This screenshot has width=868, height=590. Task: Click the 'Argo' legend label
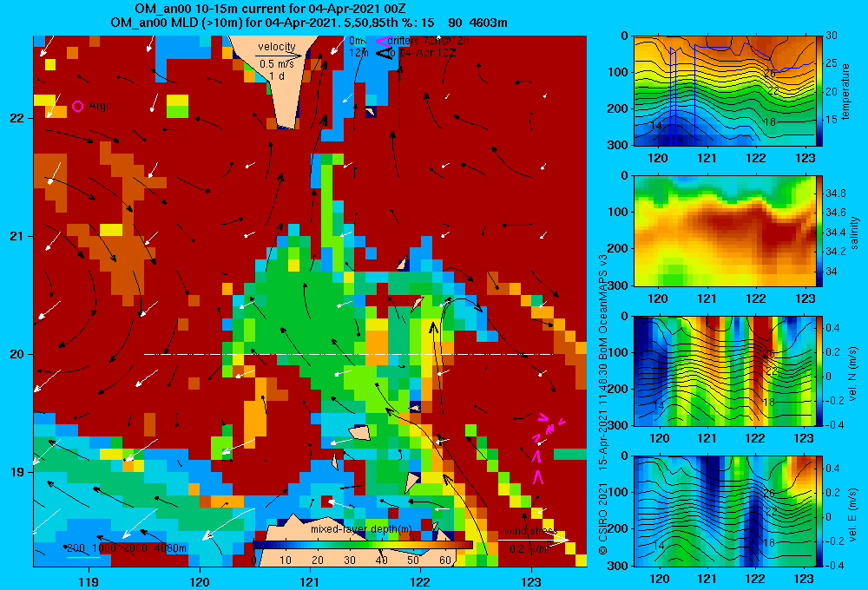[100, 106]
